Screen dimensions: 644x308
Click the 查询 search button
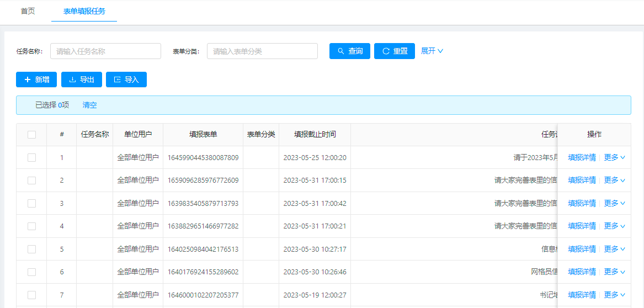click(x=350, y=51)
